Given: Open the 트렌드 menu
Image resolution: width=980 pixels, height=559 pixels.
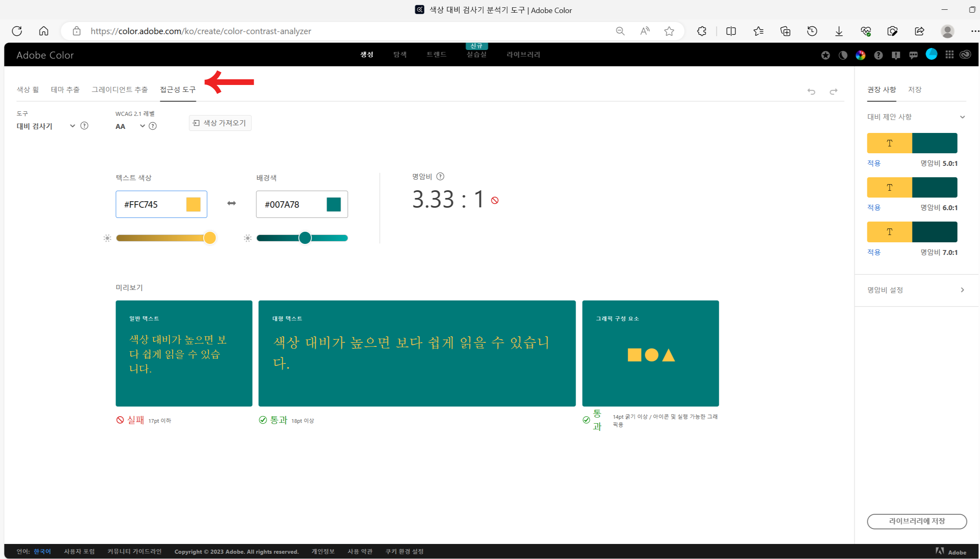Looking at the screenshot, I should 437,54.
